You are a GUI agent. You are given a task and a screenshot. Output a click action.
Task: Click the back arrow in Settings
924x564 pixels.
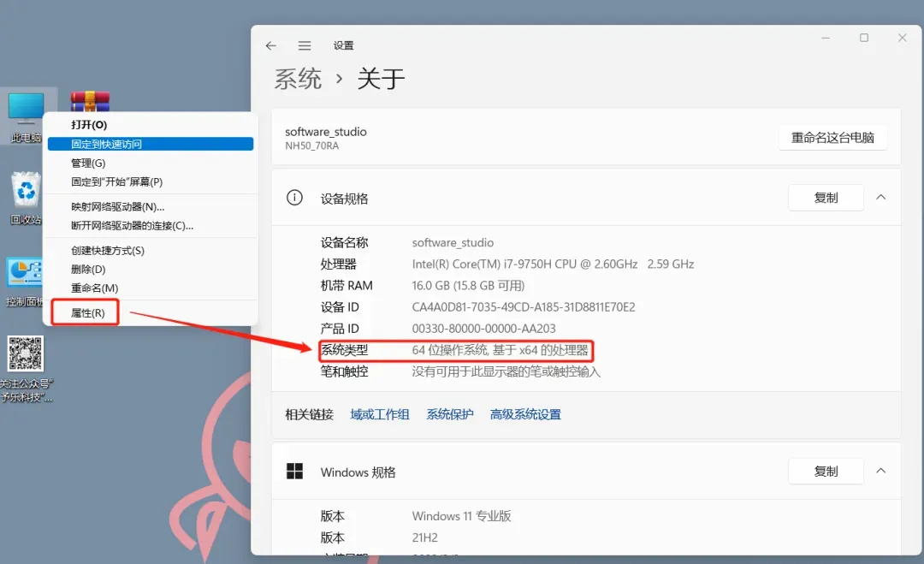(270, 45)
